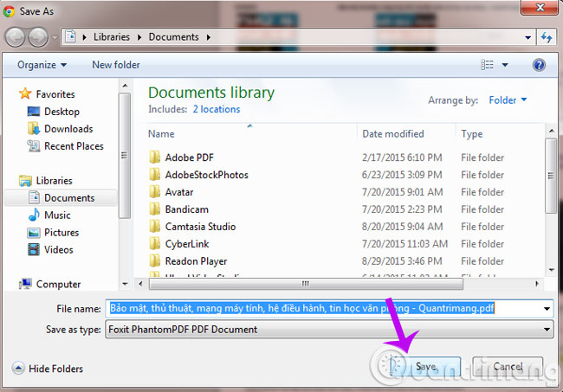Click the 2 locations link
Viewport: 563px width, 392px height.
coord(217,109)
